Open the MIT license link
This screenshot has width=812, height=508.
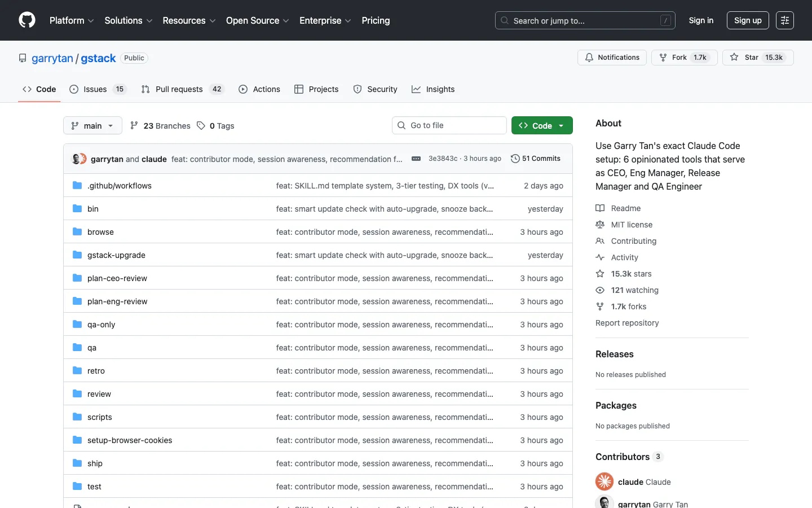click(x=632, y=225)
